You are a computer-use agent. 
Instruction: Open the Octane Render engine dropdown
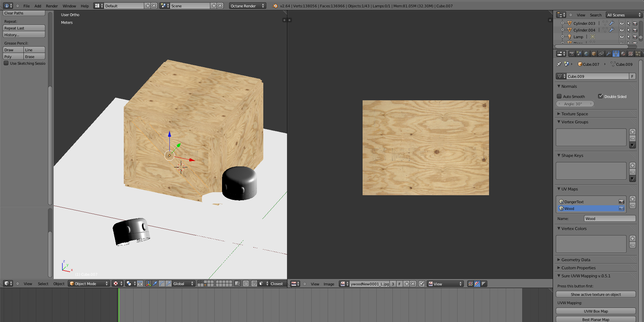(x=248, y=6)
